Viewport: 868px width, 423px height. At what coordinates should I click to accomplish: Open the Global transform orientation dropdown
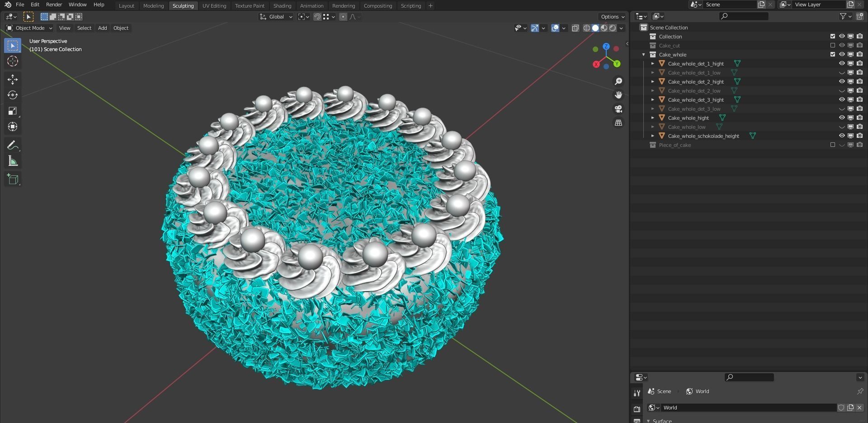coord(276,17)
